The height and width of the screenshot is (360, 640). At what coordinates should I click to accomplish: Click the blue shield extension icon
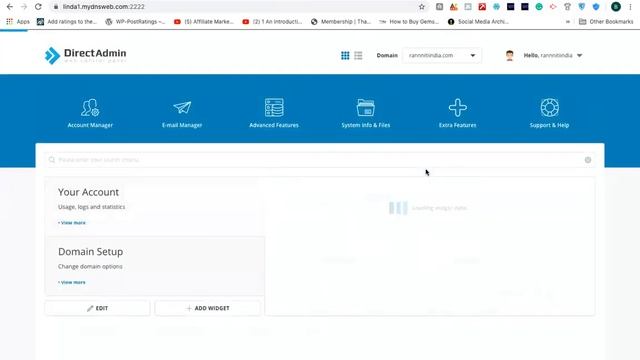coord(596,7)
